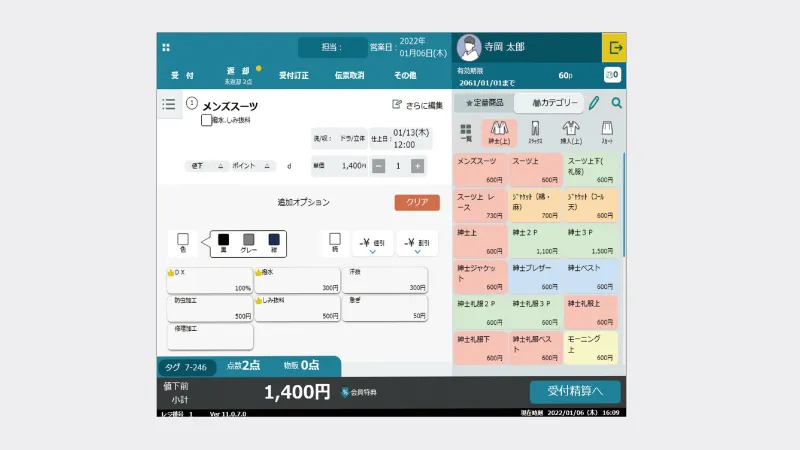Check the 色 color checkbox
This screenshot has height=450, width=800.
pyautogui.click(x=183, y=240)
